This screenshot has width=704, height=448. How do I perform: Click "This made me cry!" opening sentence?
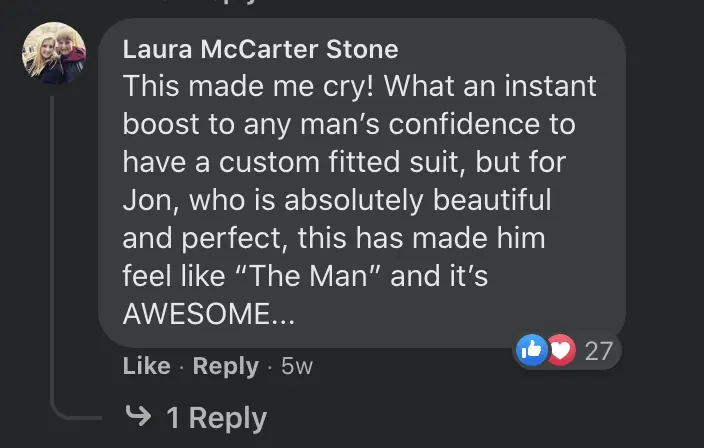click(x=250, y=86)
